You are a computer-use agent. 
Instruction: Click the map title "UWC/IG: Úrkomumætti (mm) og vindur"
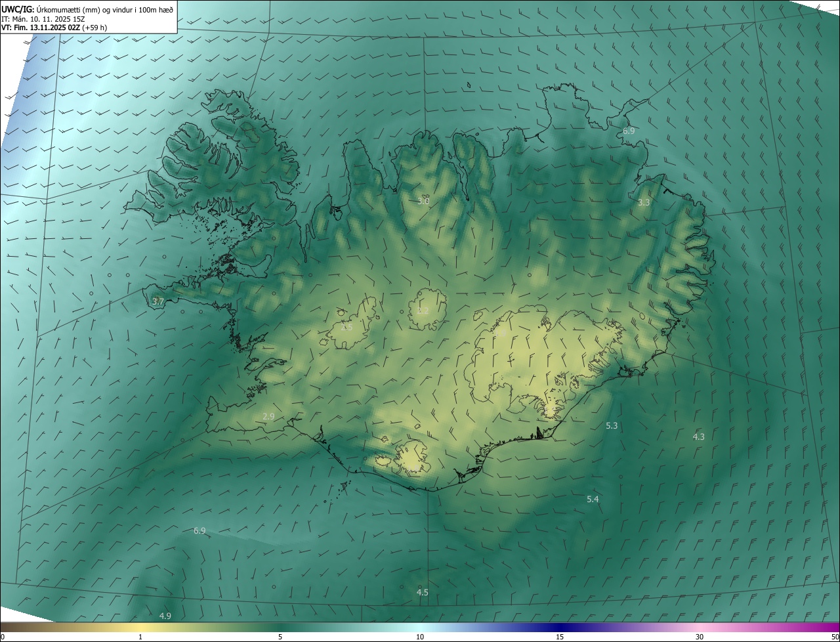pos(88,9)
